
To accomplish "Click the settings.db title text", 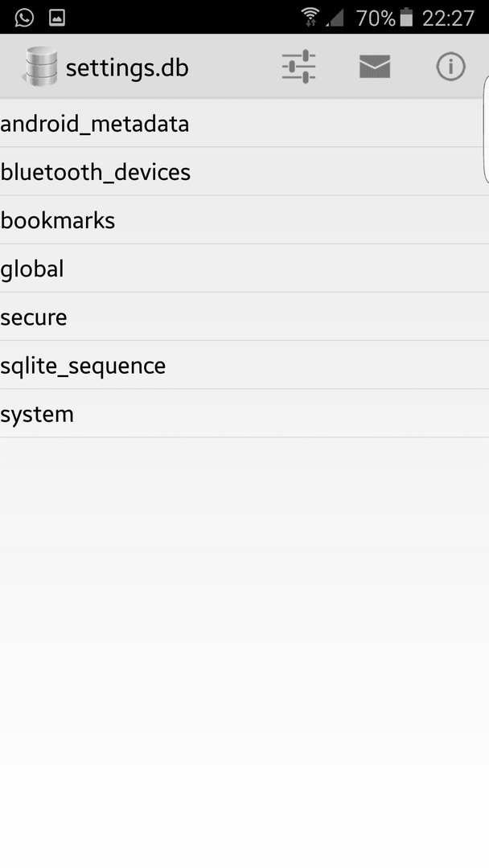I will coord(127,68).
